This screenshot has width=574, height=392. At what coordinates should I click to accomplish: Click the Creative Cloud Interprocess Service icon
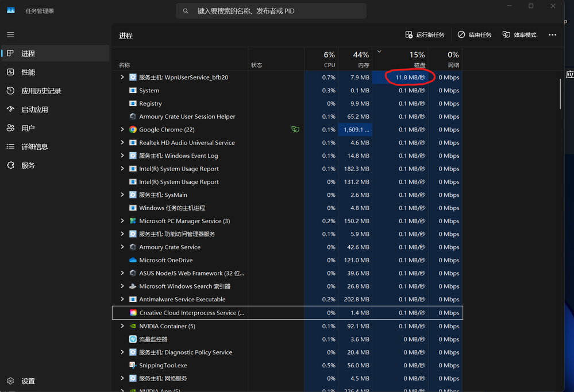click(133, 313)
